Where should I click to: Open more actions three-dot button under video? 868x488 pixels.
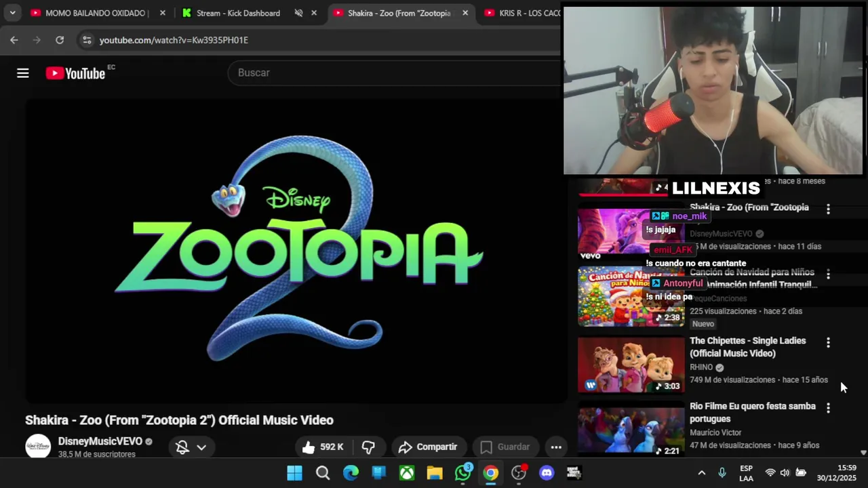tap(556, 447)
